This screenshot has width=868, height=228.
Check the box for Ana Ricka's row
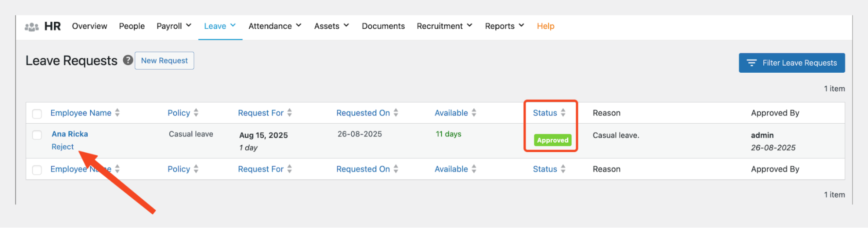click(37, 135)
